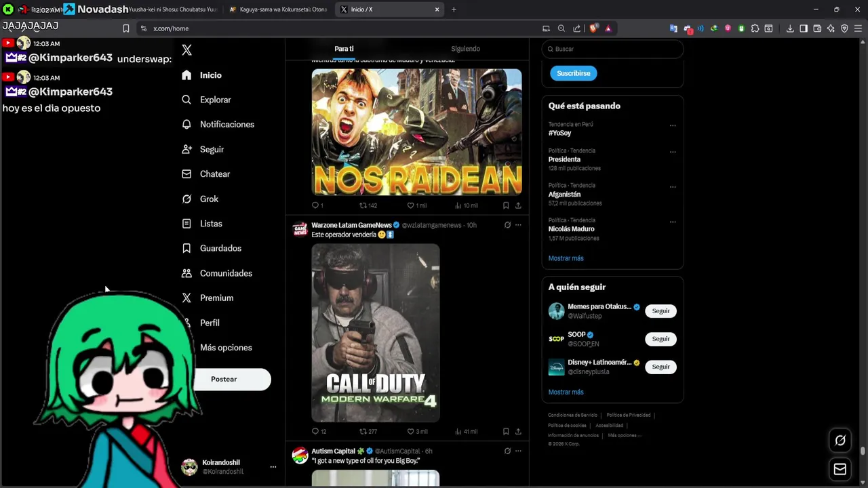Bookmark the NOS RAIDEAN post

pyautogui.click(x=506, y=205)
